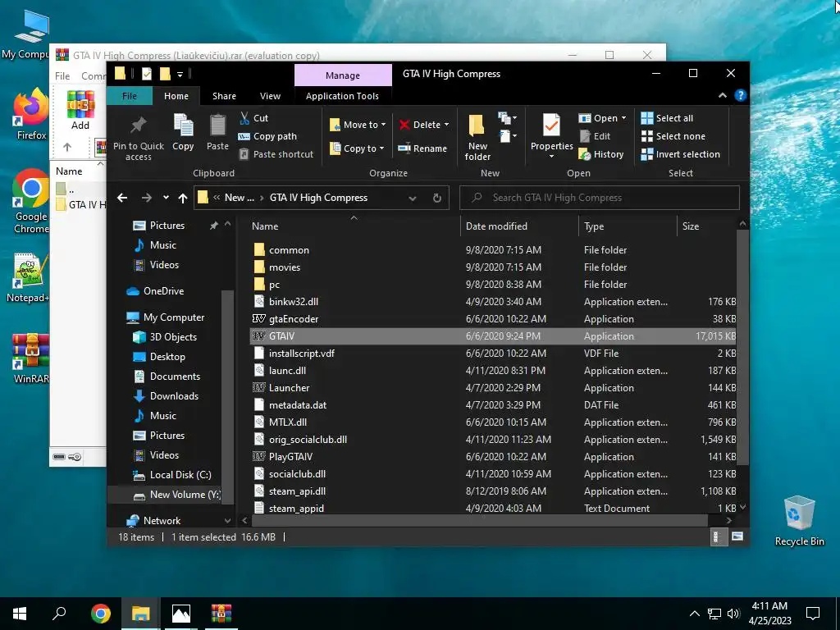The width and height of the screenshot is (840, 630).
Task: Click the Windows Start button
Action: pyautogui.click(x=20, y=614)
